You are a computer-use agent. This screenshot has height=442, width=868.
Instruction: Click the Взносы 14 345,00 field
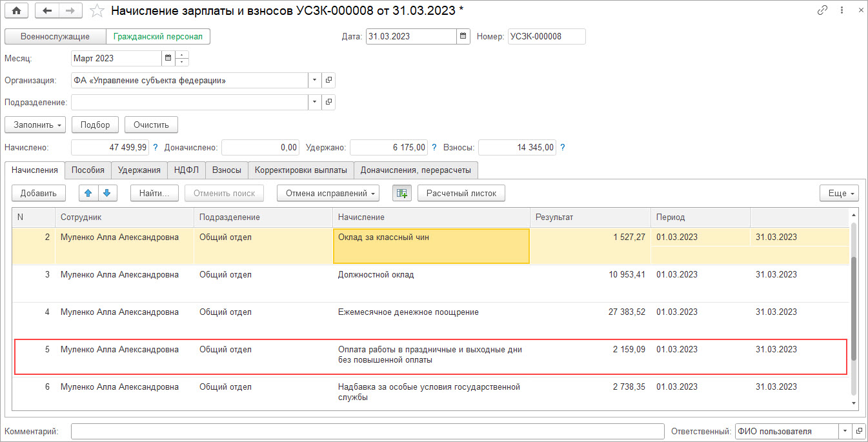click(518, 147)
